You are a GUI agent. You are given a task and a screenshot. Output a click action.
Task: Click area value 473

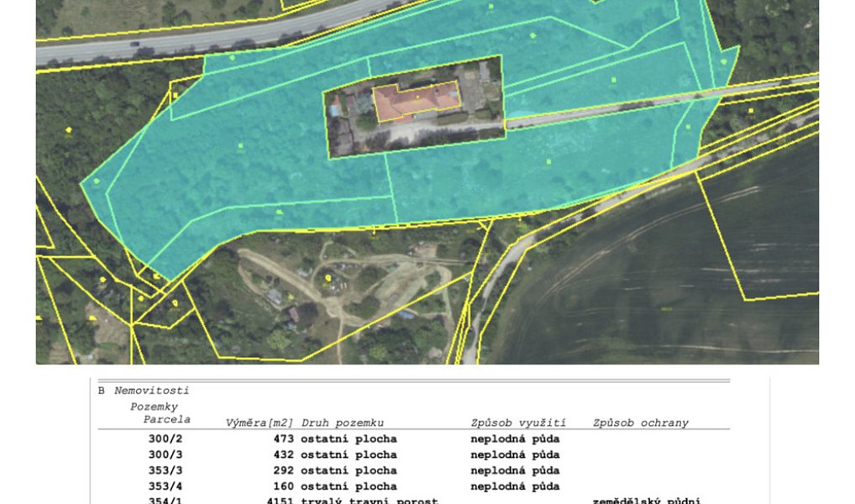pyautogui.click(x=284, y=438)
